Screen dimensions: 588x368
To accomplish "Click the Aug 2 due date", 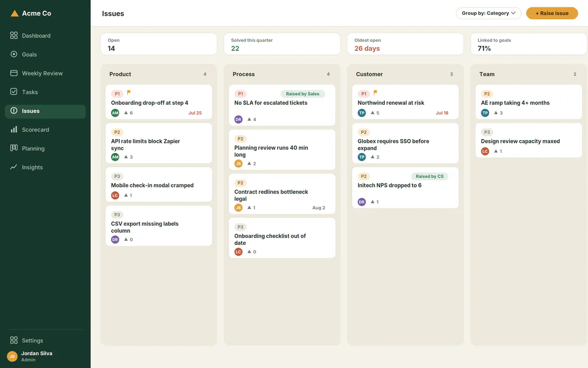I will [319, 208].
